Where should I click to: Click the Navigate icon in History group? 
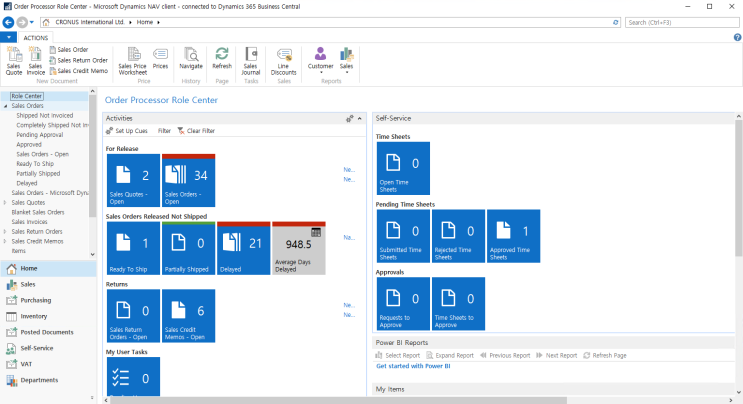pos(191,59)
